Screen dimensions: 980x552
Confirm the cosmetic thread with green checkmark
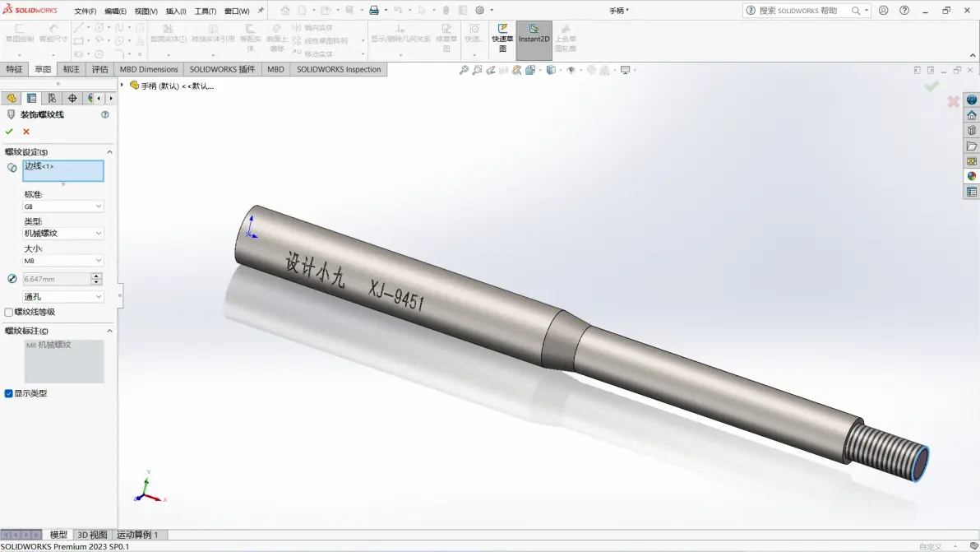coord(9,132)
